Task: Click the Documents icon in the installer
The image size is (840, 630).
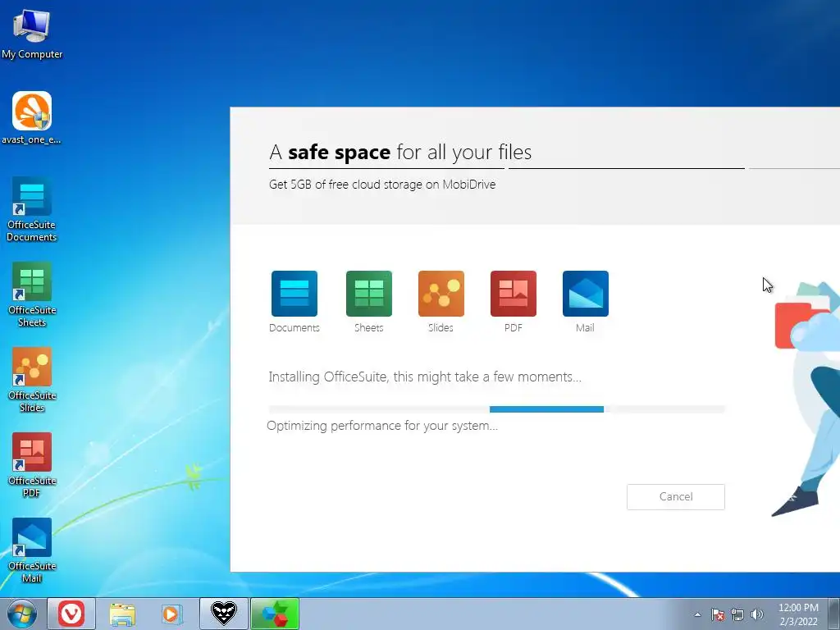Action: click(x=294, y=294)
